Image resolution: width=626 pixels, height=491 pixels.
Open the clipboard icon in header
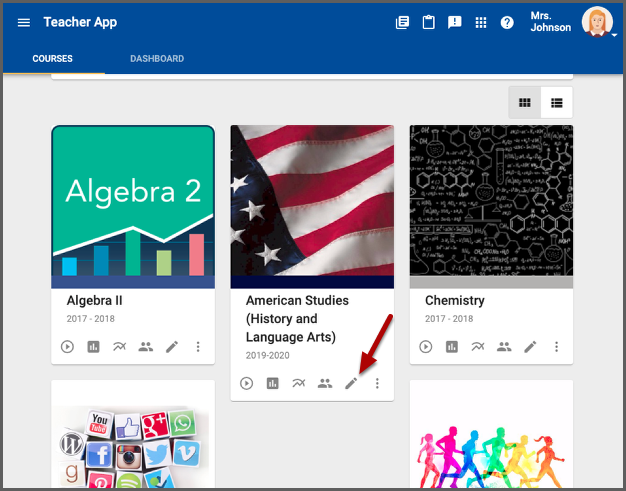429,23
